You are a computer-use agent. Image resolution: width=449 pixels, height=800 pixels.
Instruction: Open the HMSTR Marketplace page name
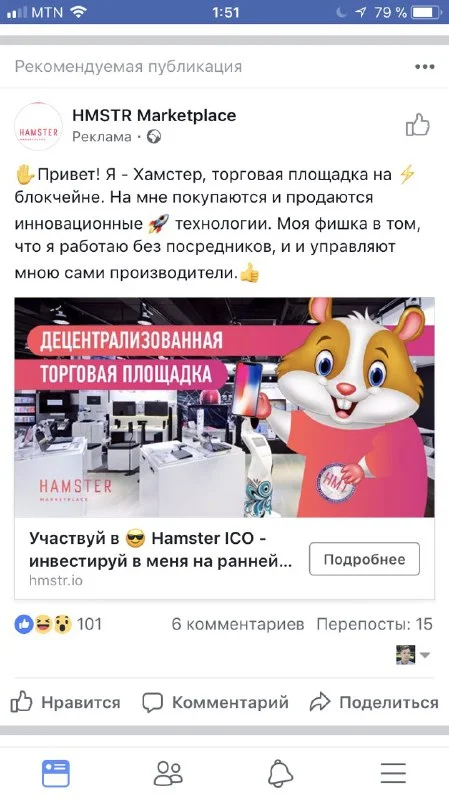[x=154, y=115]
